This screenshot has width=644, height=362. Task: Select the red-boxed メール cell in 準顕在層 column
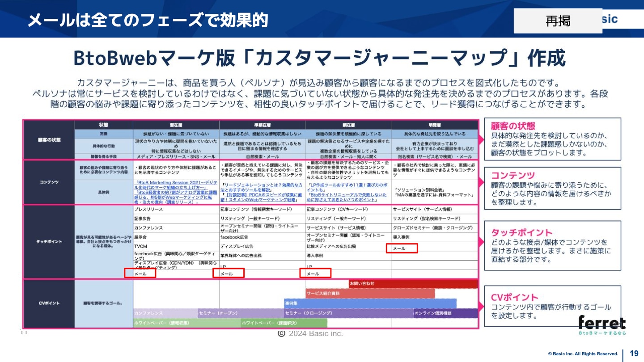(x=229, y=272)
